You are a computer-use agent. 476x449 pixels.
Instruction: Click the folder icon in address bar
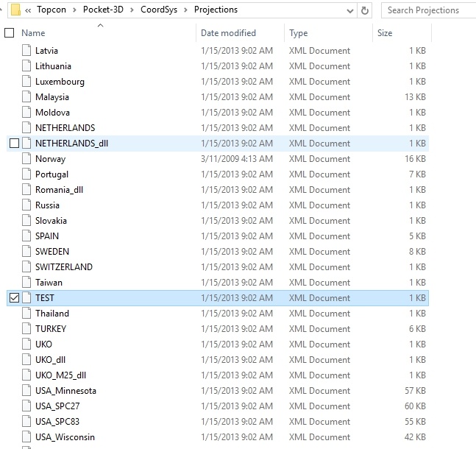[13, 10]
